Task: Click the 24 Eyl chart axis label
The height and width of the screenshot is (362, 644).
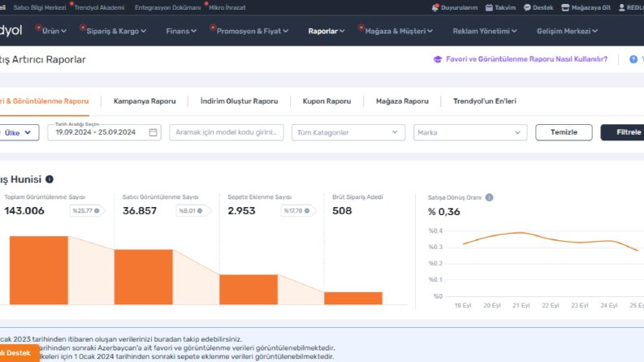Action: coord(609,306)
